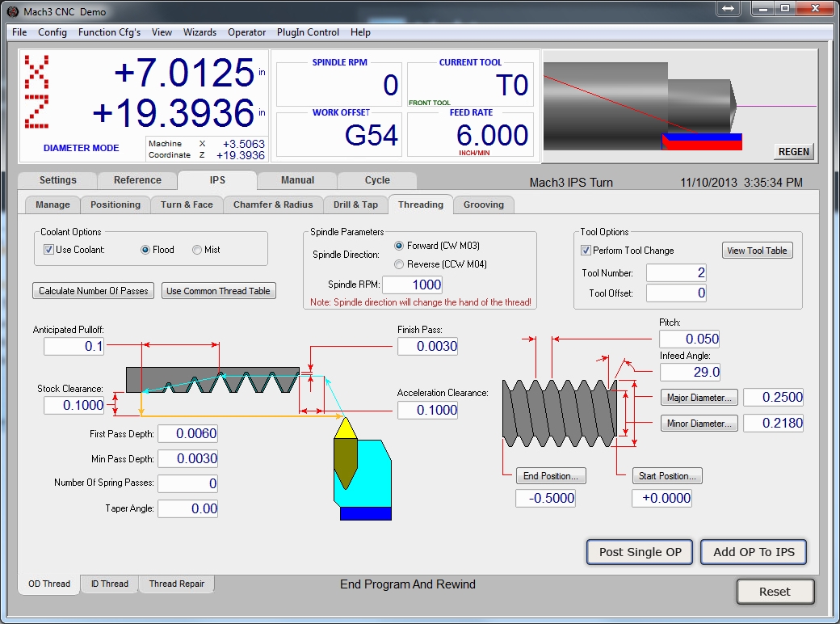
Task: Click the Post Single OP button
Action: click(x=640, y=552)
